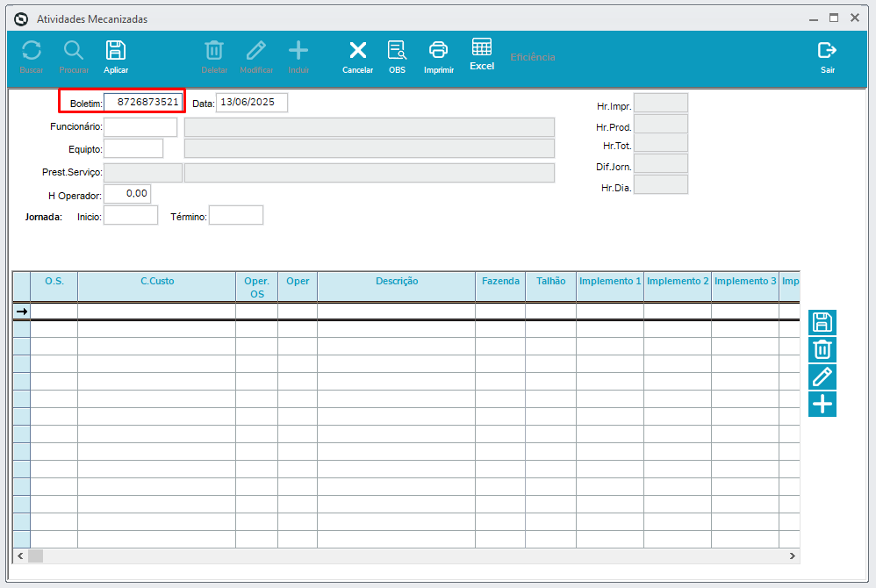This screenshot has height=588, width=876.
Task: Click the O.S. column header
Action: pyautogui.click(x=54, y=286)
